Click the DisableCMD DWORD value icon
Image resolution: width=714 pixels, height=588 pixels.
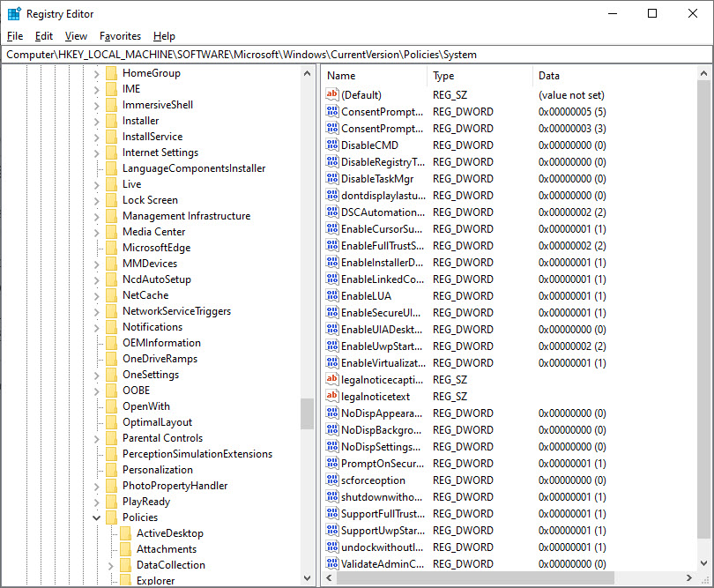pyautogui.click(x=332, y=145)
